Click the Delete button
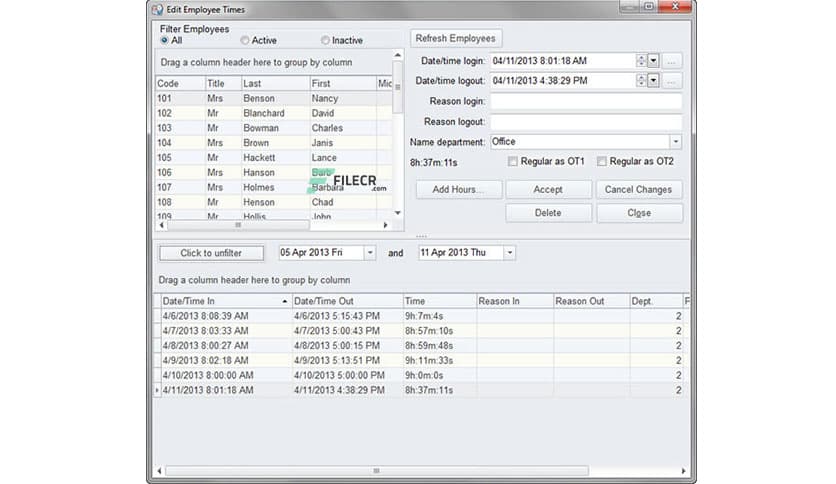836x484 pixels. (x=548, y=213)
